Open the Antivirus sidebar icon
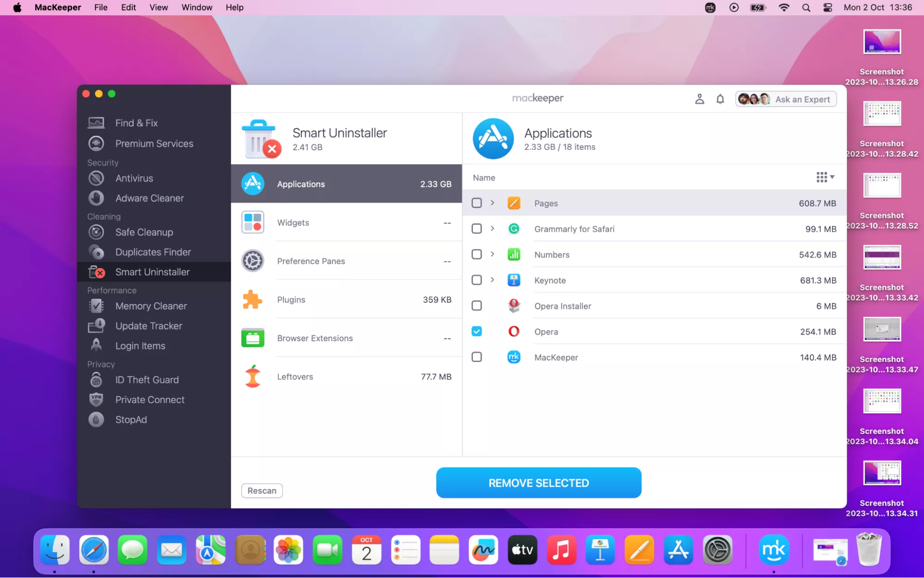924x578 pixels. (x=96, y=178)
